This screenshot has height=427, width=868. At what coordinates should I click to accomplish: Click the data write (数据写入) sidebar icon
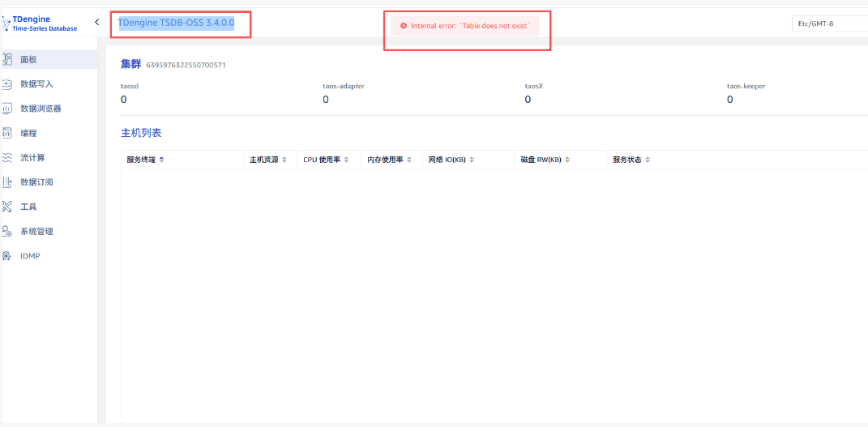click(x=7, y=83)
